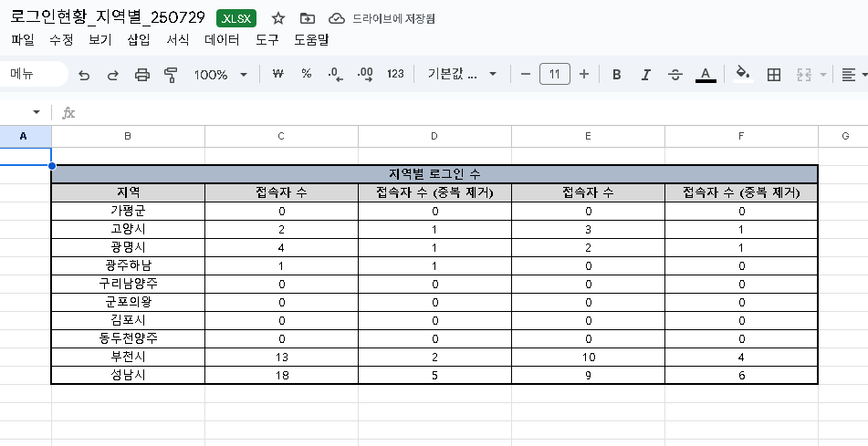This screenshot has height=446, width=868.
Task: Print the spreadsheet using printer icon
Action: pyautogui.click(x=141, y=75)
